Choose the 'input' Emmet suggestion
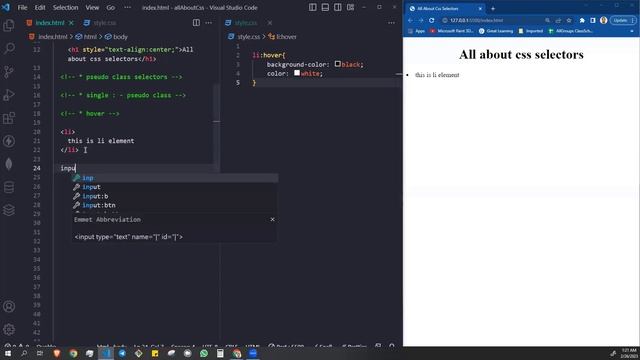The width and height of the screenshot is (640, 360). click(175, 187)
